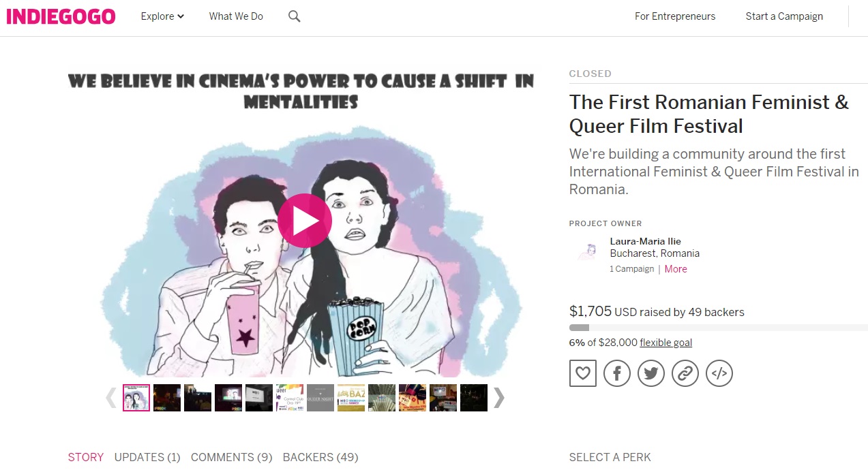Open the What We Do menu
This screenshot has width=868, height=470.
[x=236, y=16]
